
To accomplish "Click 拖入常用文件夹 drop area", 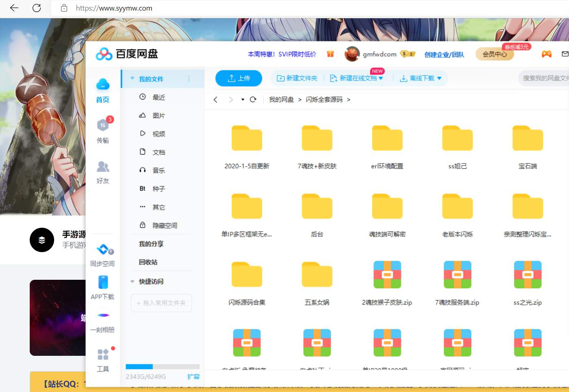I will tap(161, 303).
